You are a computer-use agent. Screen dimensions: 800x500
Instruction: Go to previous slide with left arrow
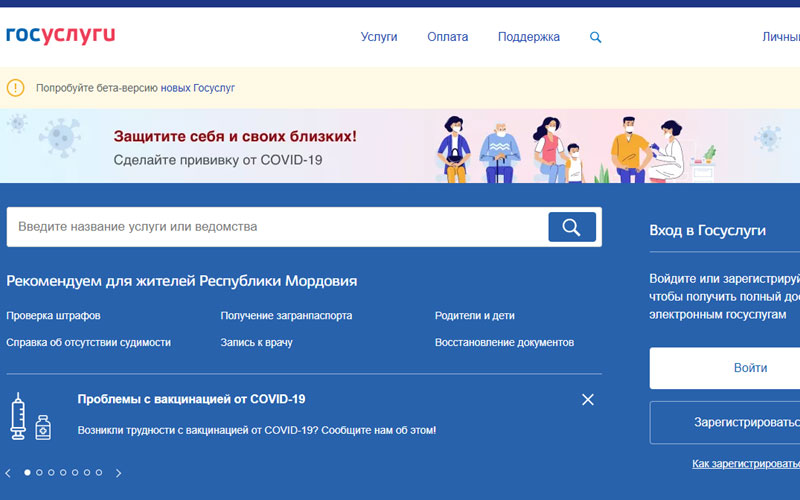pos(8,473)
